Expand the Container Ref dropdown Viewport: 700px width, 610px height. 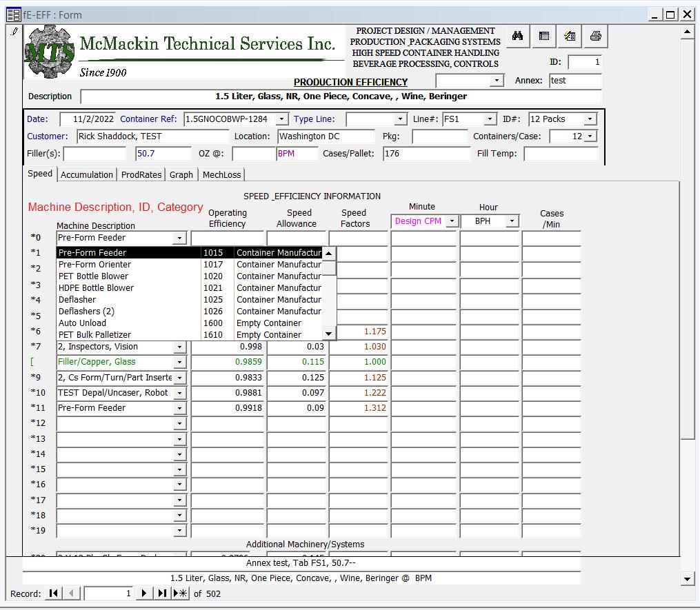click(281, 119)
